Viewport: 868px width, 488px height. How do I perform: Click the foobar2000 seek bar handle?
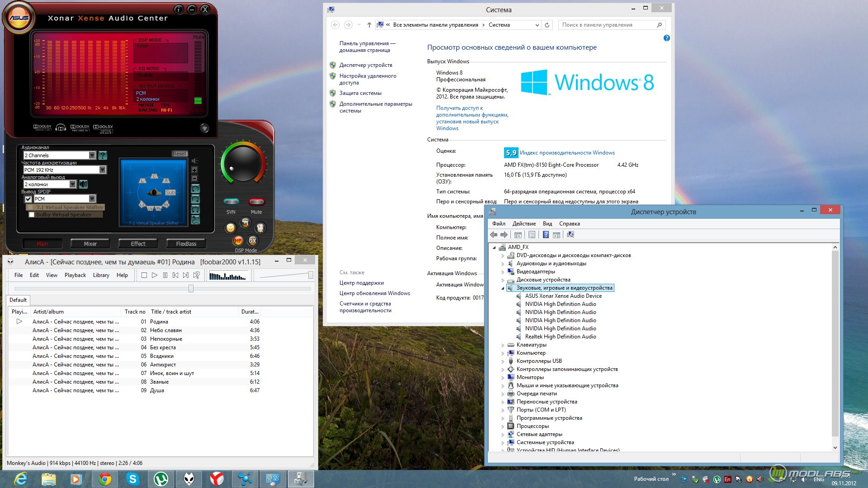pyautogui.click(x=191, y=289)
